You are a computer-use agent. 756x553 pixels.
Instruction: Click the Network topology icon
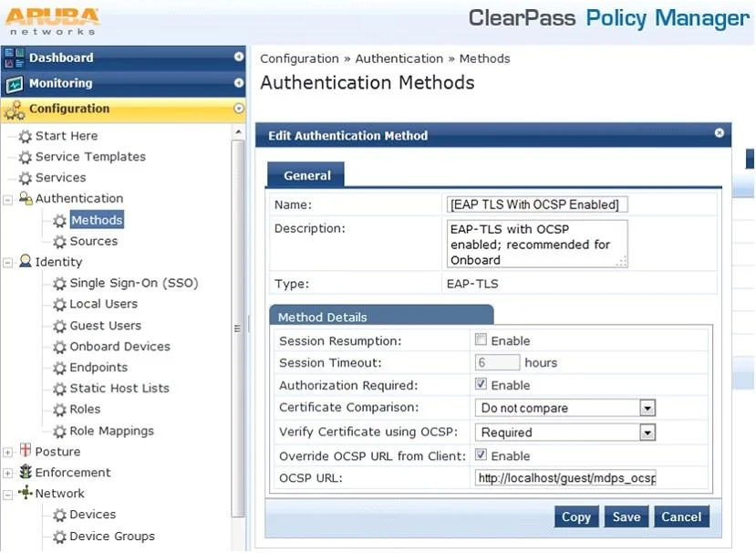point(26,493)
